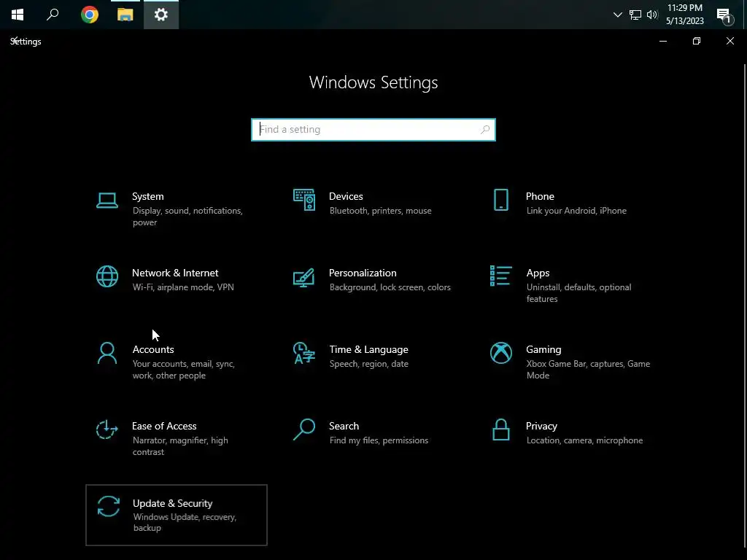Open the Ease of Access icon
This screenshot has width=747, height=560.
[107, 429]
